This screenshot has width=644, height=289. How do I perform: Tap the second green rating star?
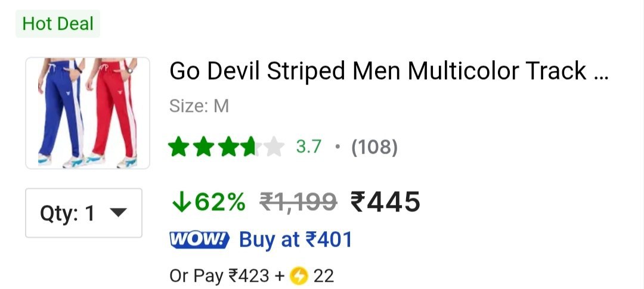(x=204, y=147)
